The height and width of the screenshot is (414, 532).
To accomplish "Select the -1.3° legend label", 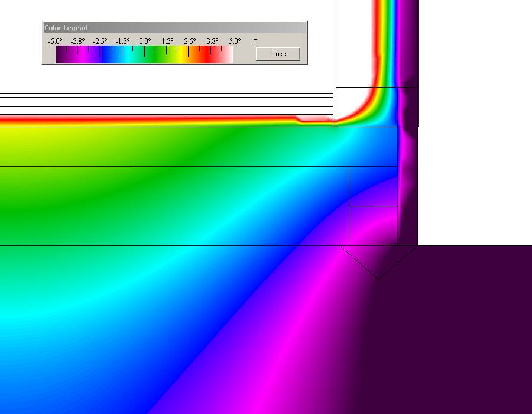I will (122, 41).
